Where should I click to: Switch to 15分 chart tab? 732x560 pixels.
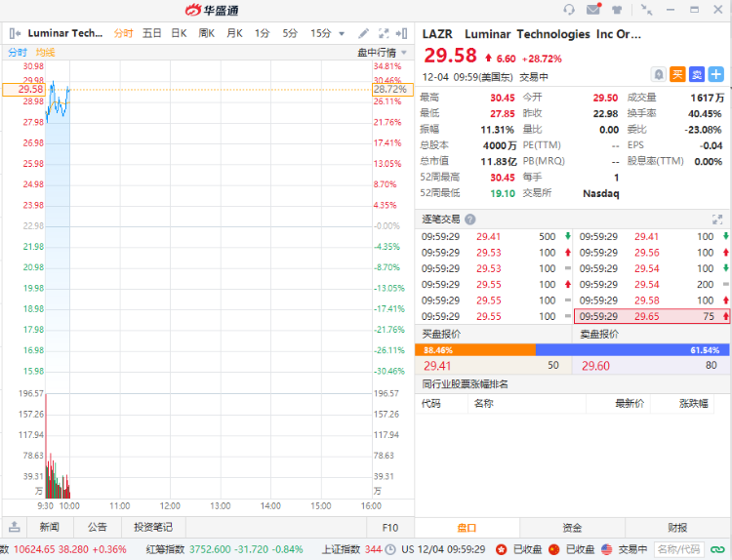(321, 33)
